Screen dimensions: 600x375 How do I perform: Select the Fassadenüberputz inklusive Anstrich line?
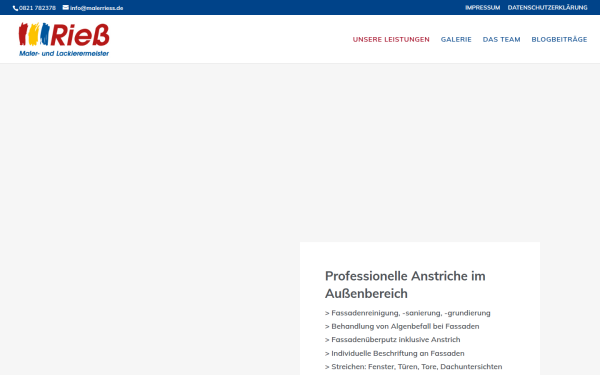[393, 340]
